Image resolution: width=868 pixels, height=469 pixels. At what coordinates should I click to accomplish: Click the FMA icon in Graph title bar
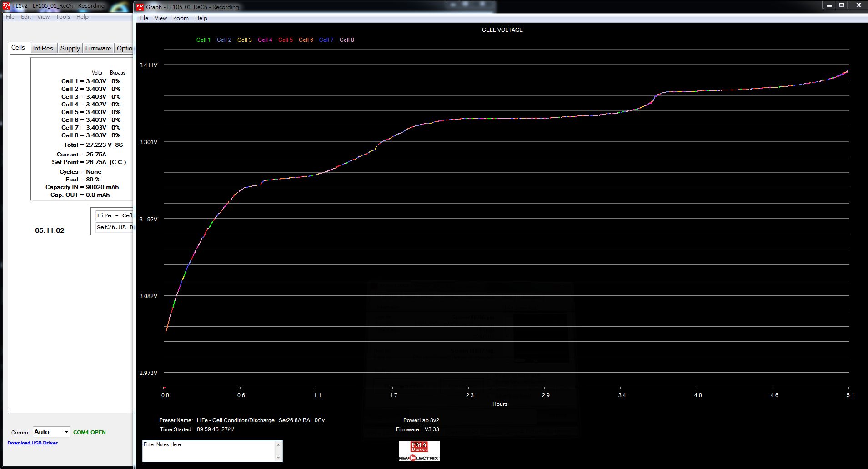(140, 7)
